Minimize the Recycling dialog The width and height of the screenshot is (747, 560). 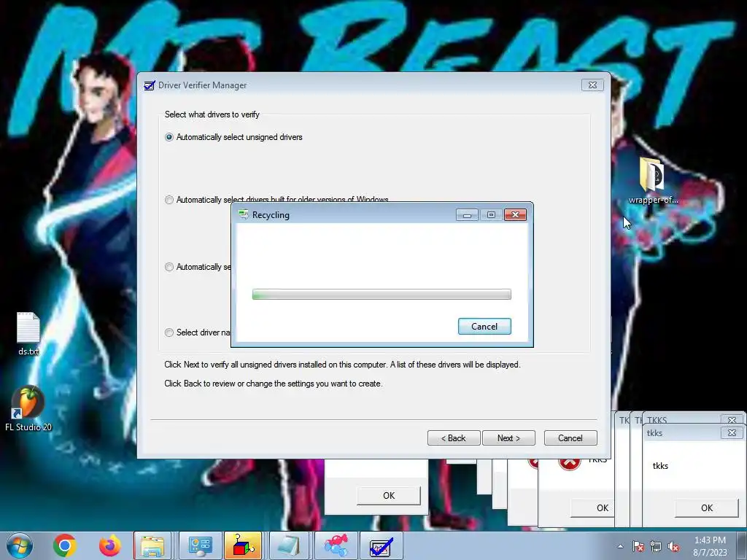click(467, 215)
